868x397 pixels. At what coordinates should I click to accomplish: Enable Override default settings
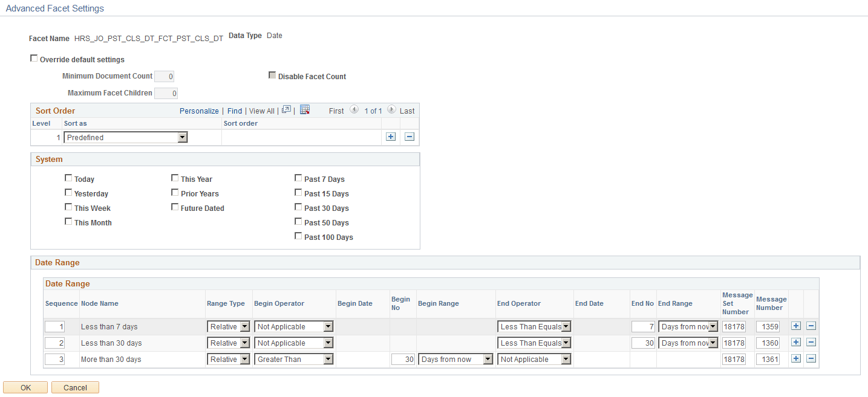(34, 57)
